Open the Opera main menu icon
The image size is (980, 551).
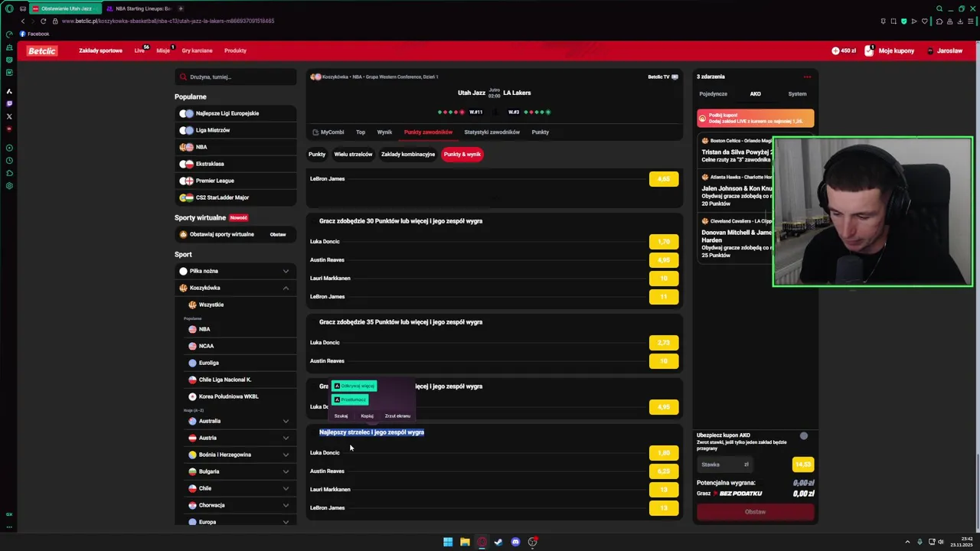[9, 8]
